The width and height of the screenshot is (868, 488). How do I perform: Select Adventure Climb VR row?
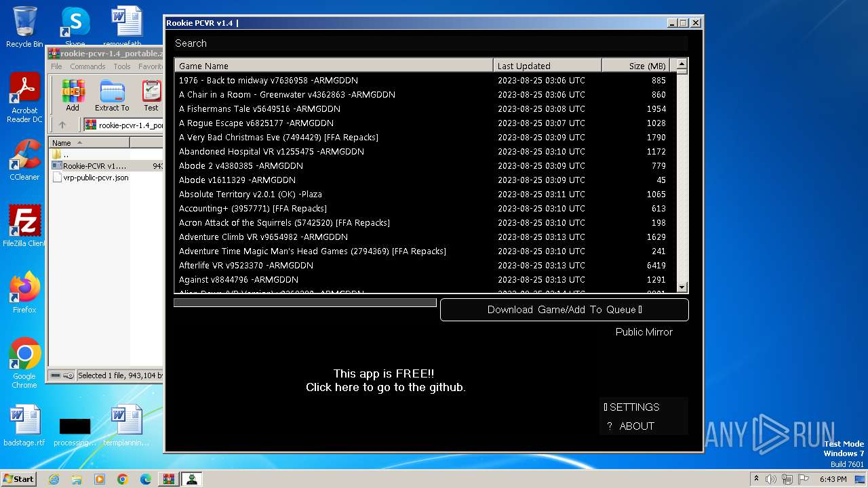tap(425, 237)
